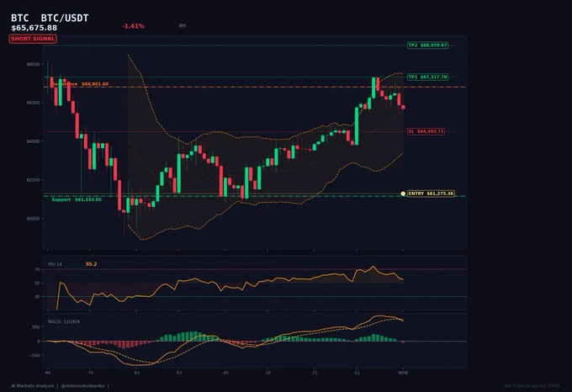Click the SL $64,493.71 label
The width and height of the screenshot is (572, 392).
tap(426, 131)
